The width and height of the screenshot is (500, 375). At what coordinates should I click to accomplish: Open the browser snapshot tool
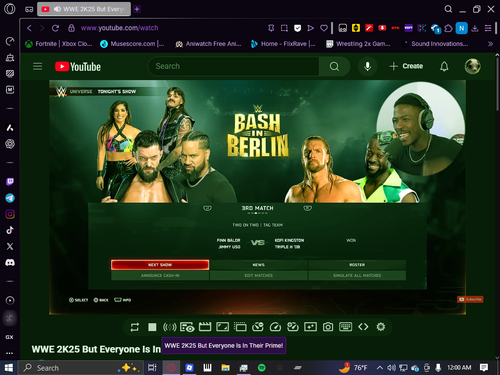(x=284, y=28)
